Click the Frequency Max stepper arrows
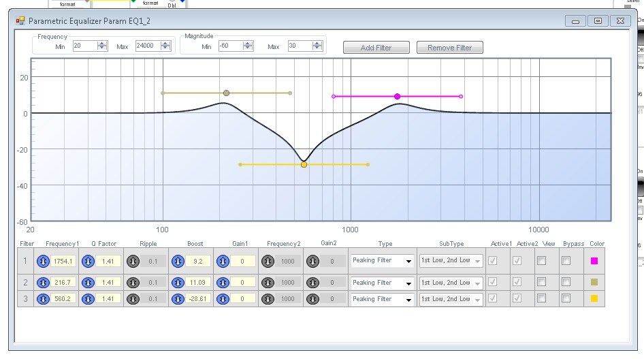The width and height of the screenshot is (644, 359). click(x=165, y=46)
